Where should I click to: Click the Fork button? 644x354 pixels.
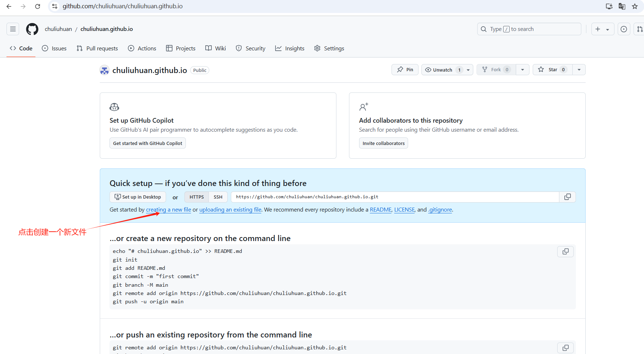pos(496,70)
